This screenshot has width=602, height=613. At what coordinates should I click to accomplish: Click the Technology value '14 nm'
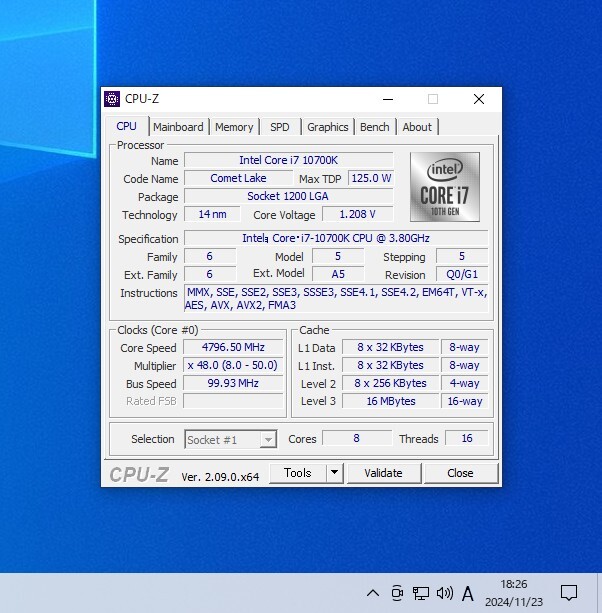(212, 214)
